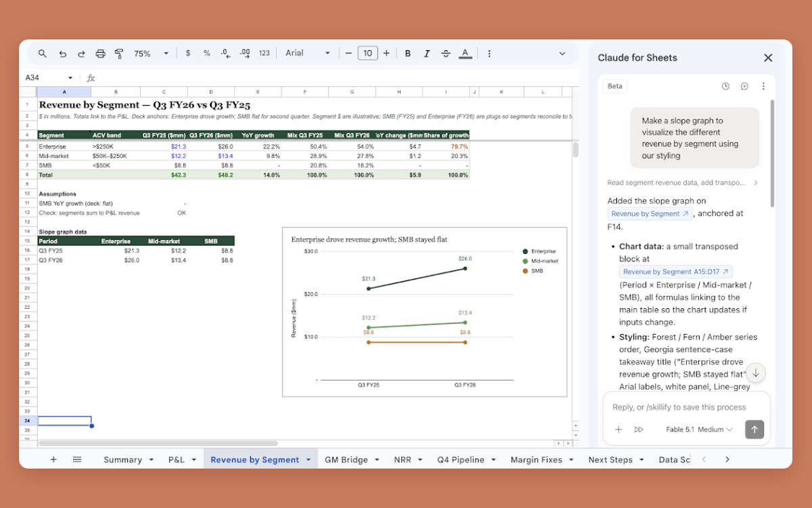The width and height of the screenshot is (812, 508).
Task: Decrease font size with minus button
Action: (348, 54)
